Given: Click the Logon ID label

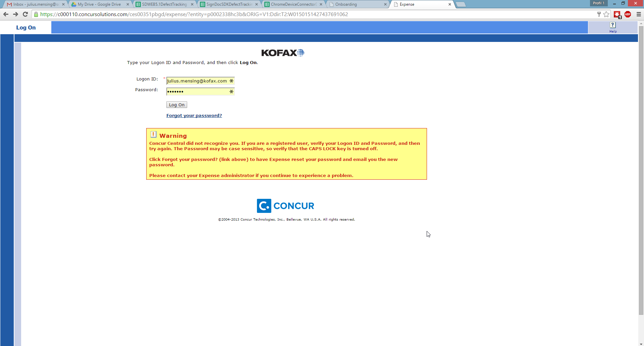Looking at the screenshot, I should pos(147,79).
